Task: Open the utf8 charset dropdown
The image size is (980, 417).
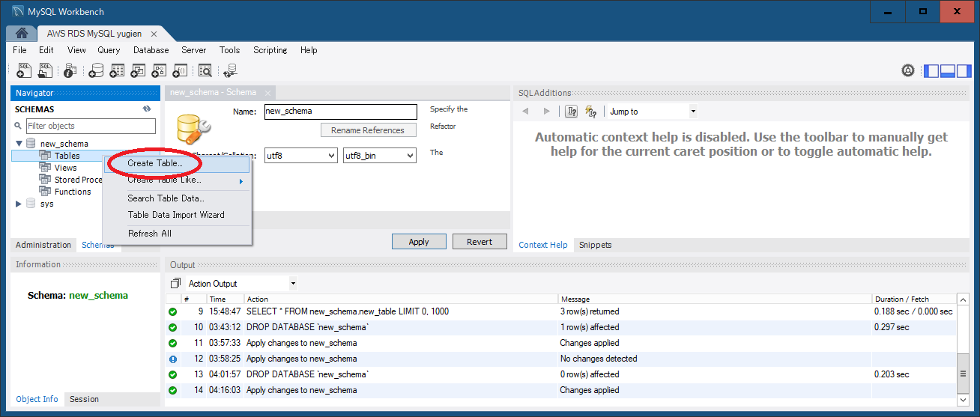Action: point(333,156)
